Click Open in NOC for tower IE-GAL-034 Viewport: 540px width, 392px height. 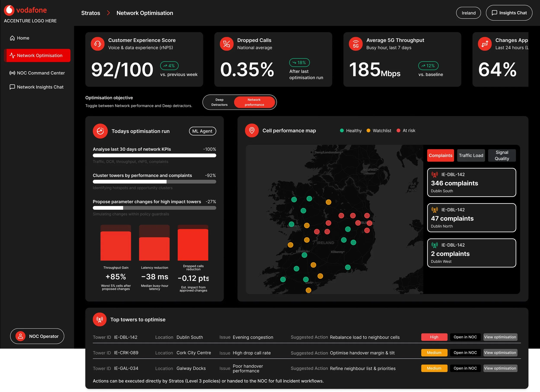465,368
